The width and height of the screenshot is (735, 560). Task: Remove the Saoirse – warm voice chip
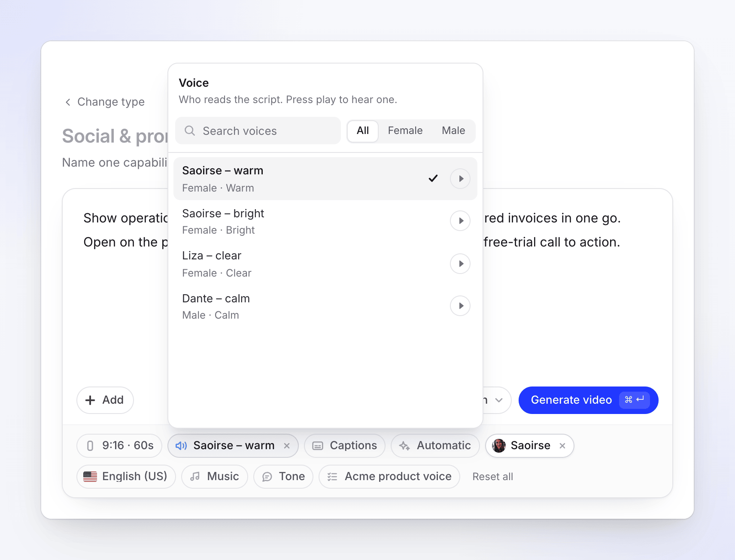pyautogui.click(x=287, y=446)
